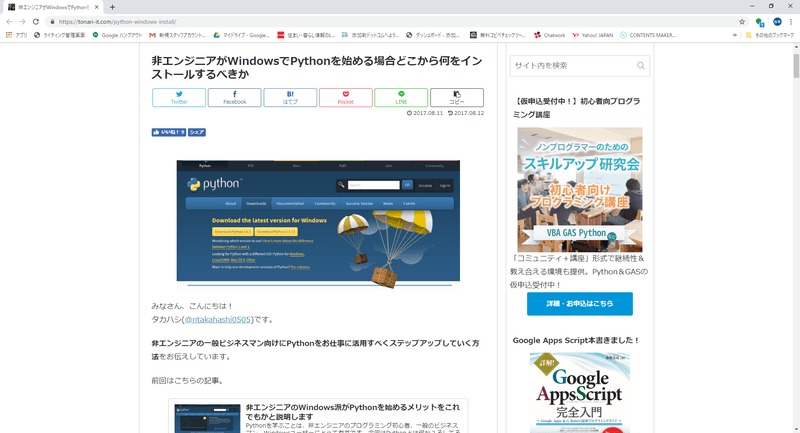Open 添加剤ドットコム bookmark
The width and height of the screenshot is (800, 433).
(370, 35)
